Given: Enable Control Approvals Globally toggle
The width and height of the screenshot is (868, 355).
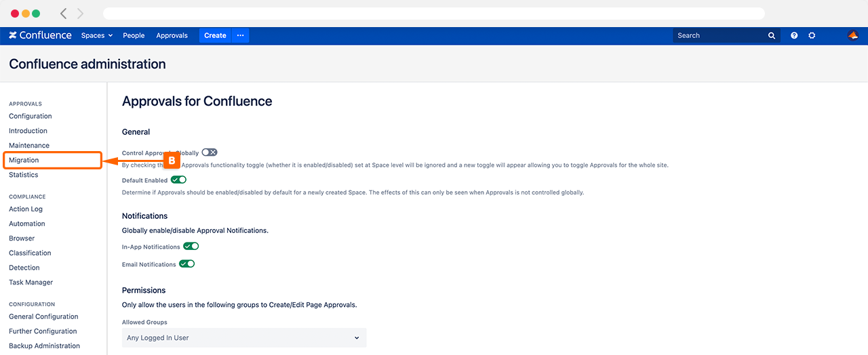Looking at the screenshot, I should [210, 153].
